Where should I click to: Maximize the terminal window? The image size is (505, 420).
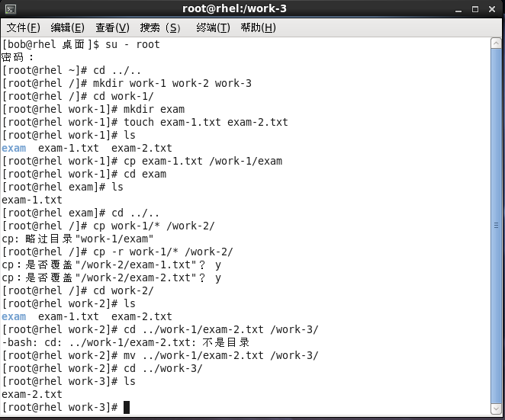point(475,9)
